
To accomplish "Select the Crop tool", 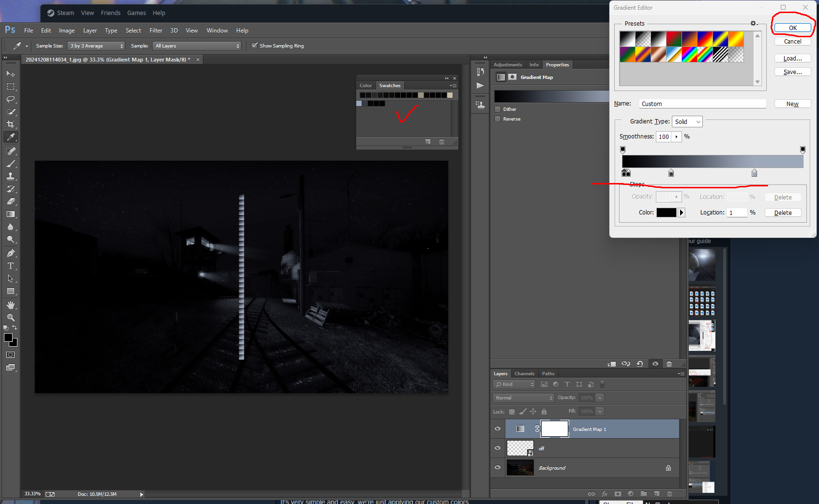I will point(11,124).
